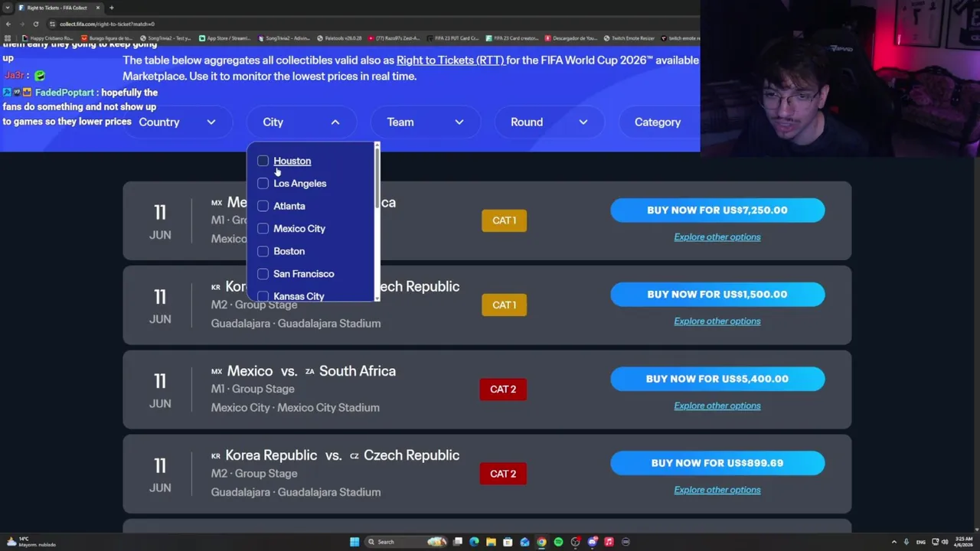Collapse the City filter dropdown
The image size is (980, 551).
point(301,122)
